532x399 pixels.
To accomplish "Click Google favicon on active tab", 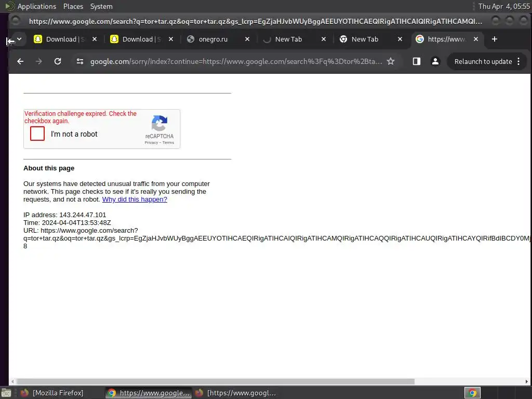I will click(420, 39).
